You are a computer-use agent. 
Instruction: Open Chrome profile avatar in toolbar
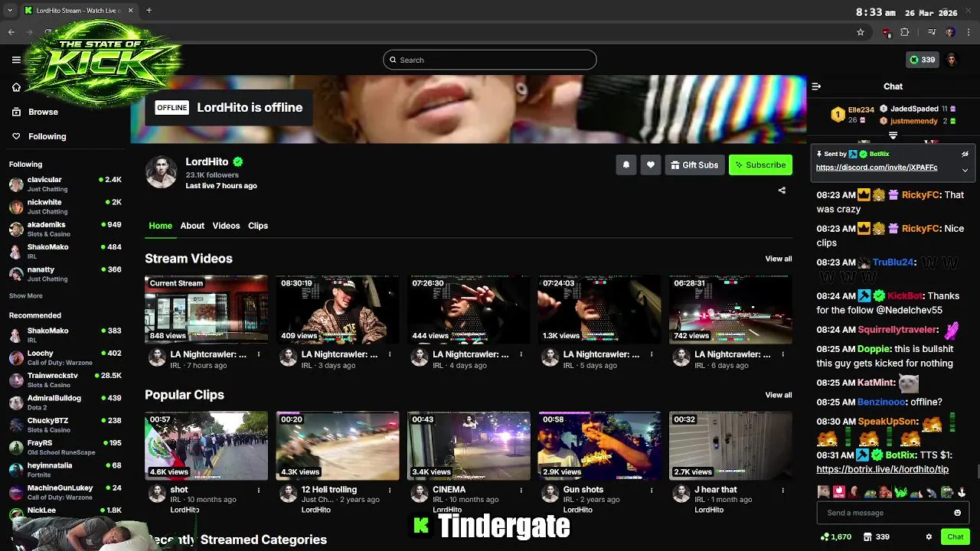tap(950, 32)
